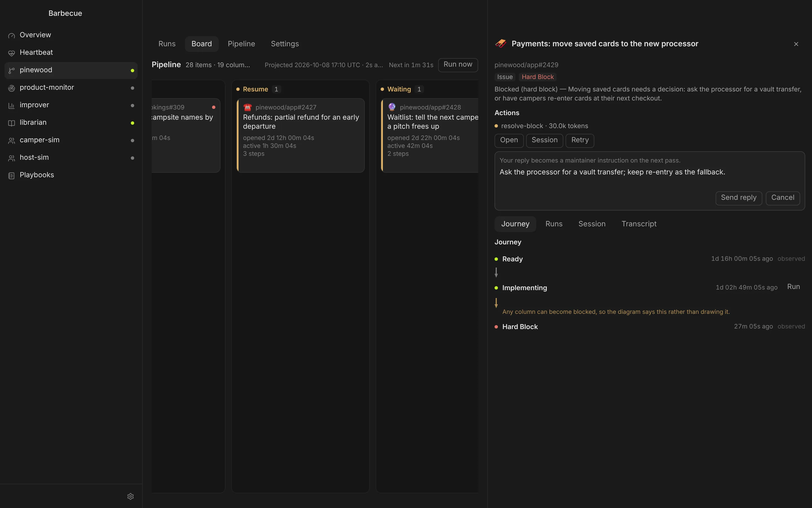Click the pinewood/app#2429 reference
The height and width of the screenshot is (508, 812).
click(526, 65)
